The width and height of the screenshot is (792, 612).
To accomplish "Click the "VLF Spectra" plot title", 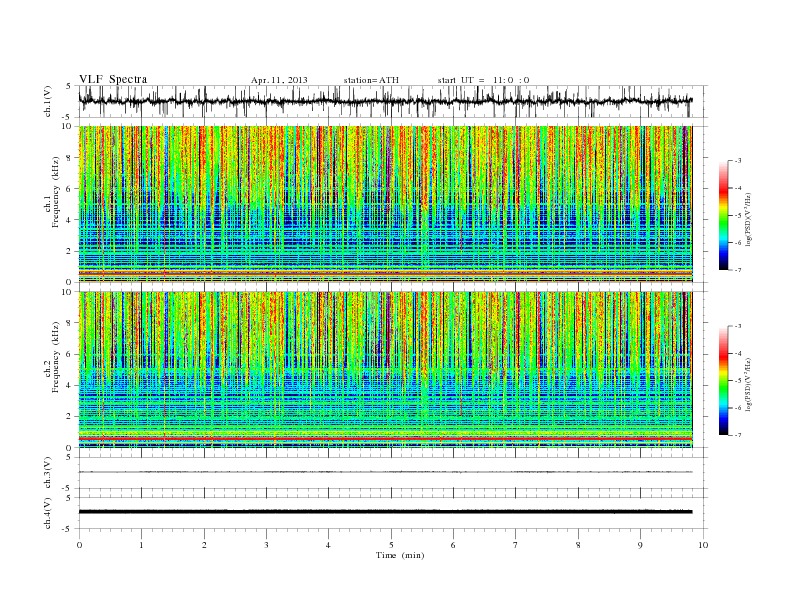I will tap(113, 79).
